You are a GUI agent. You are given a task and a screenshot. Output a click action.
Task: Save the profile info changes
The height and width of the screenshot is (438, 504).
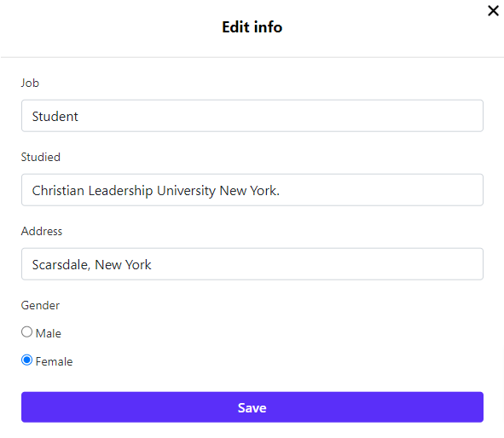pyautogui.click(x=252, y=407)
